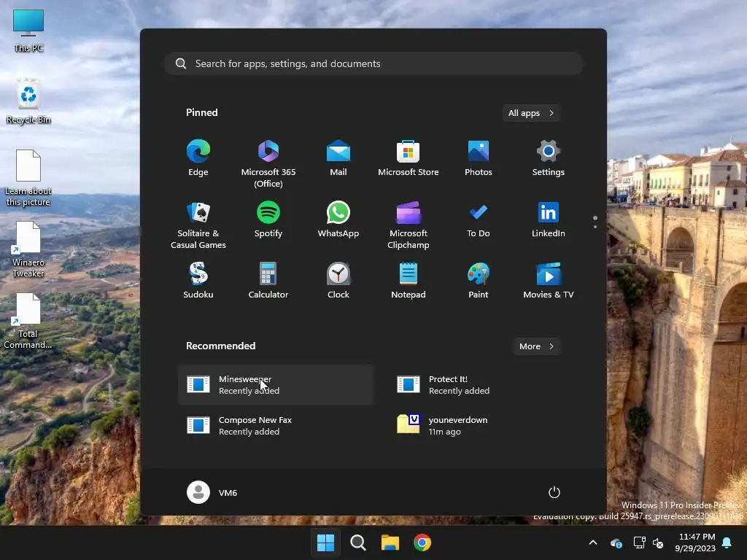Launch Microsoft Clipchamp

pos(409,225)
